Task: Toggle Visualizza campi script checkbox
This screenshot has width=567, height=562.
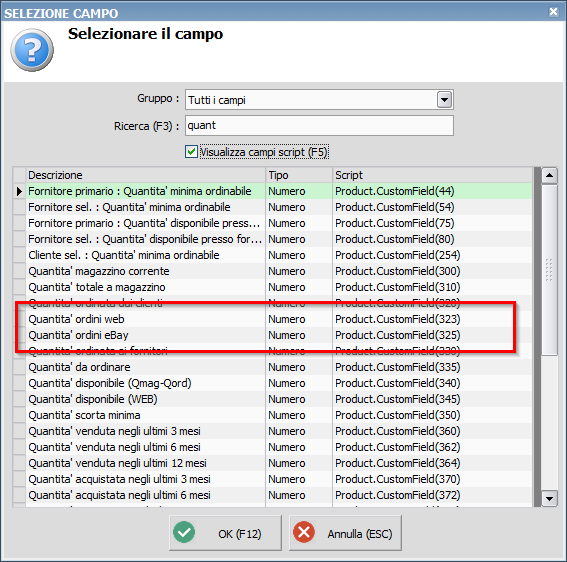Action: [x=191, y=152]
